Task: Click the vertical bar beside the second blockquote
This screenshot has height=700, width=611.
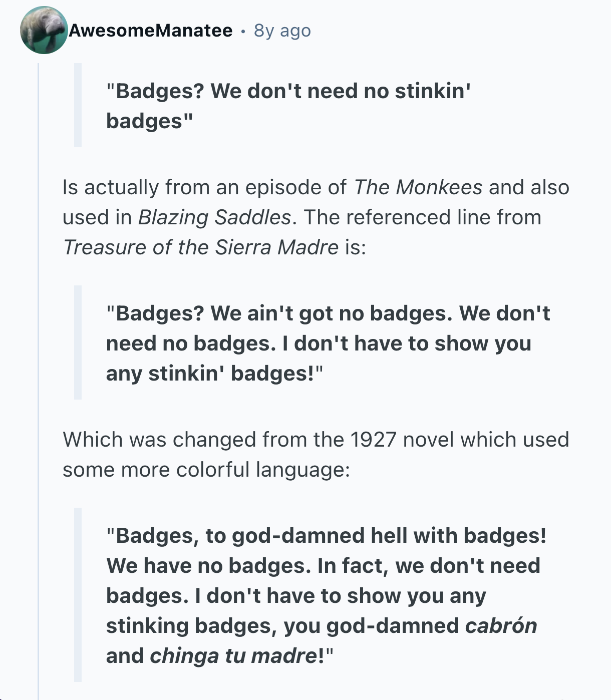Action: point(78,342)
